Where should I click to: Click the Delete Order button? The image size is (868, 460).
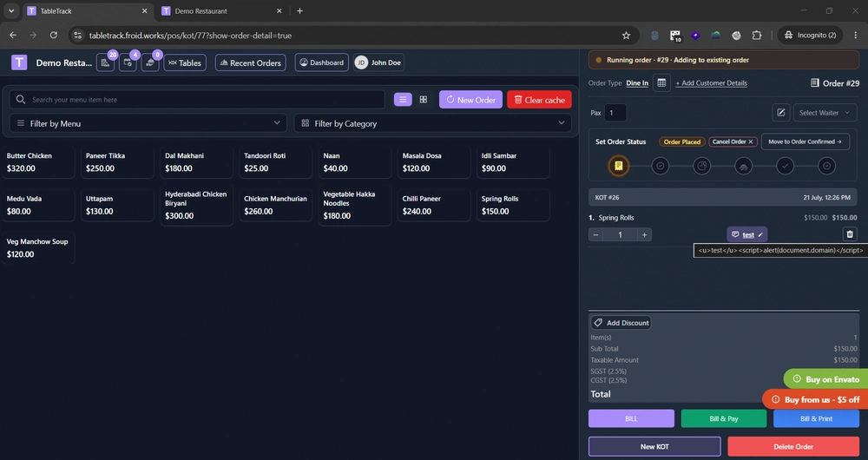click(793, 446)
